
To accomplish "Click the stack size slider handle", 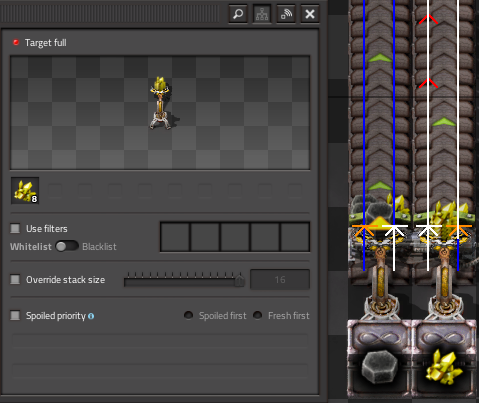I will 240,280.
